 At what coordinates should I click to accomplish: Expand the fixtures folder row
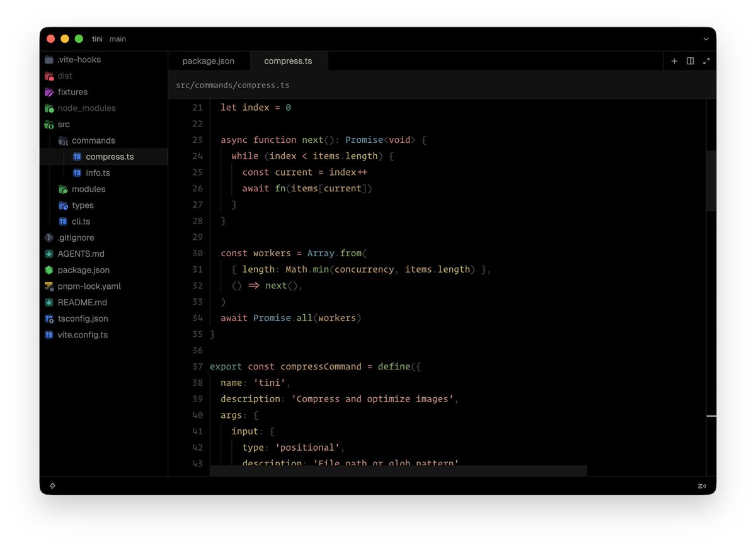point(104,92)
